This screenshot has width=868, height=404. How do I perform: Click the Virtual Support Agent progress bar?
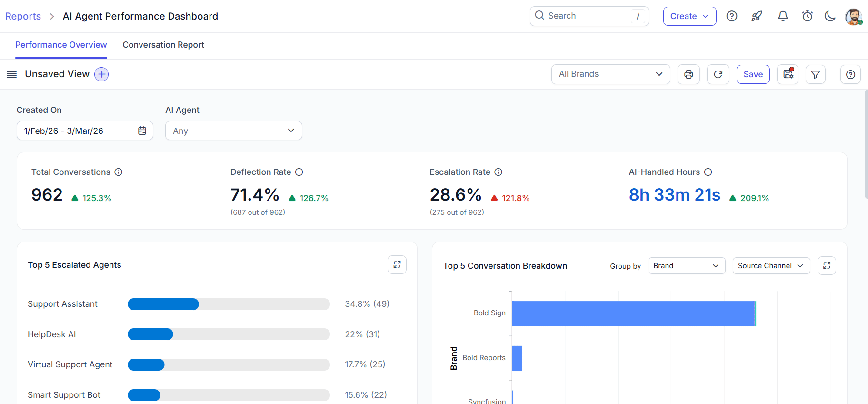[x=229, y=364]
